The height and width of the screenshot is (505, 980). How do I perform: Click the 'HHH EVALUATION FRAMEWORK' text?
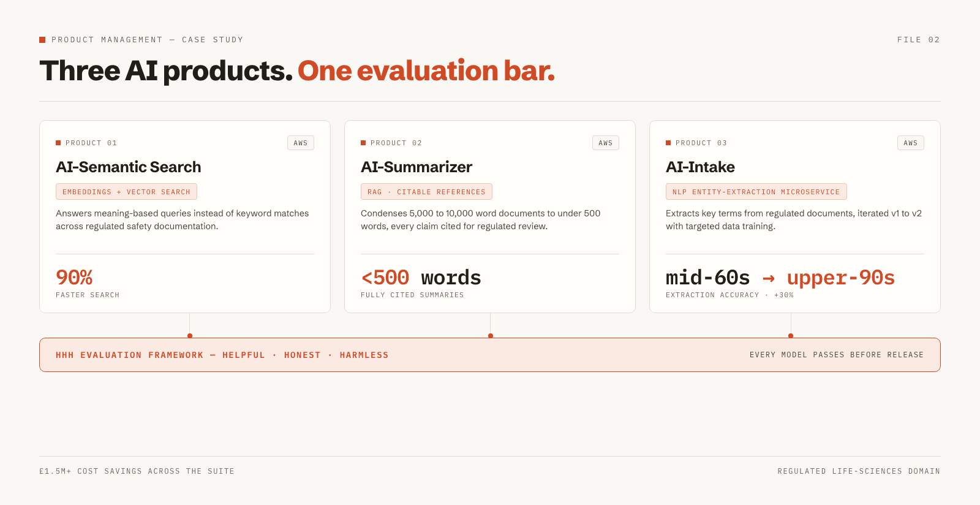pos(129,355)
